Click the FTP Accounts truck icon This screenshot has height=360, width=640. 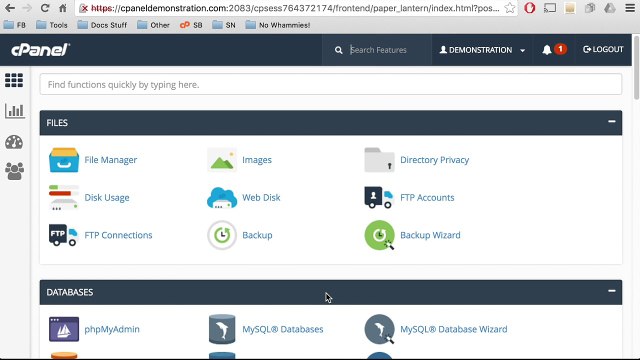click(x=378, y=198)
